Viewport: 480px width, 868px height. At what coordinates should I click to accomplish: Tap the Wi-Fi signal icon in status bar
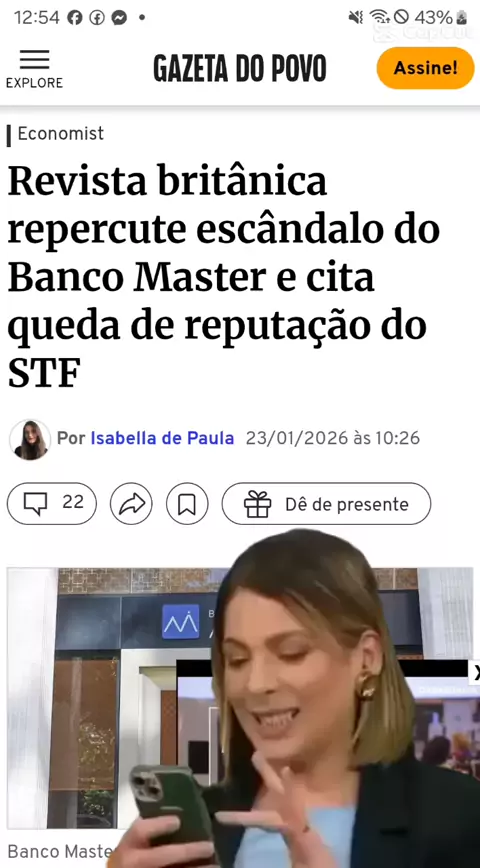point(380,17)
